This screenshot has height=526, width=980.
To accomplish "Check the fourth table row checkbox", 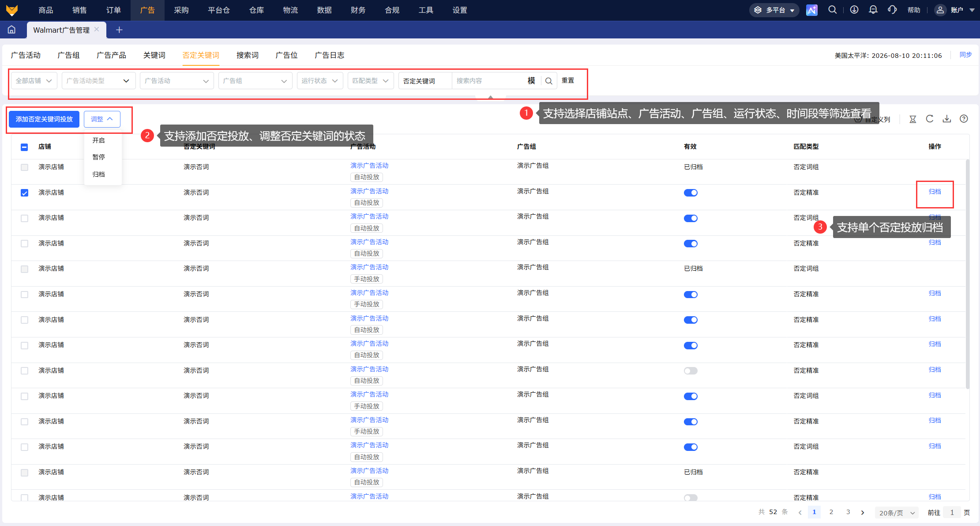I will (x=24, y=244).
